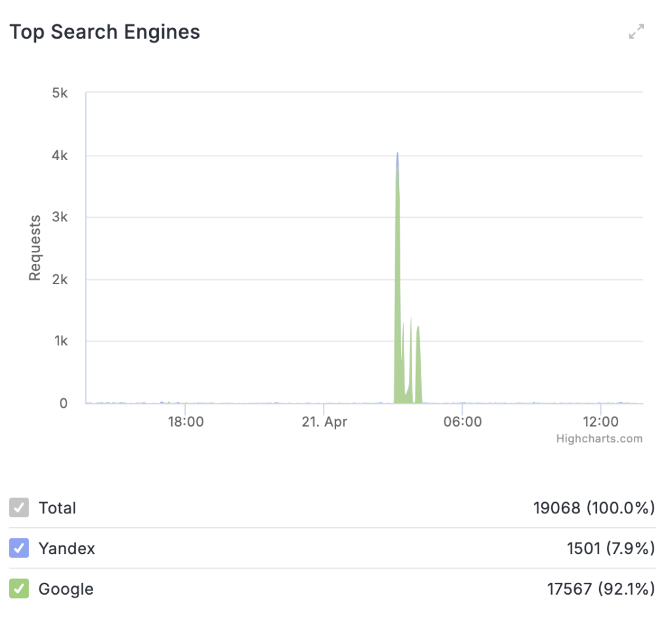672x621 pixels.
Task: Select the Yandex legend label
Action: coord(67,549)
